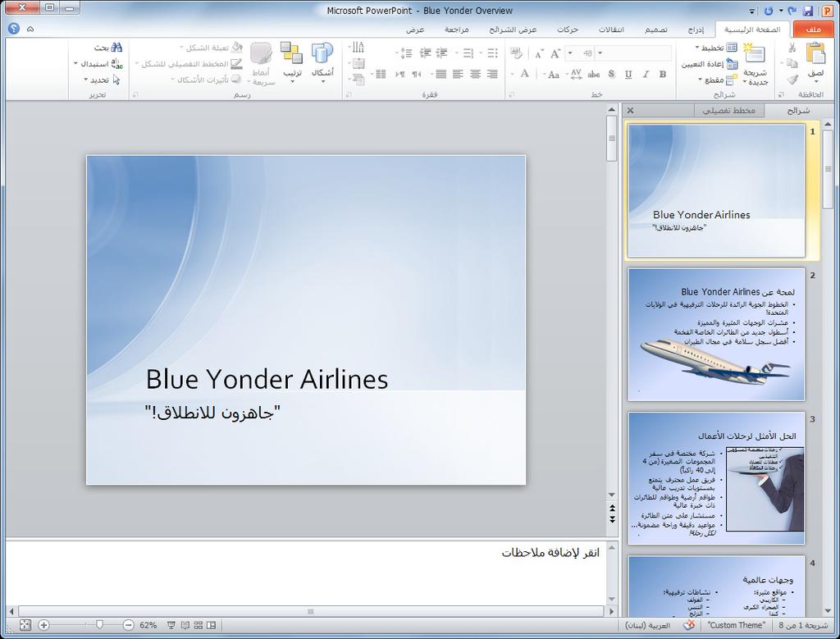The image size is (840, 639).
Task: Switch to Slide Sorter view icon
Action: coord(199,624)
